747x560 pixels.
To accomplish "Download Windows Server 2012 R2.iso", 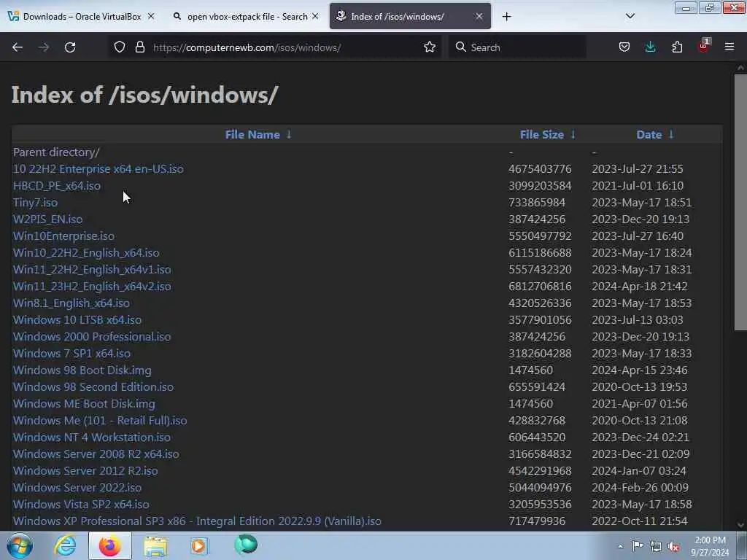I will pyautogui.click(x=85, y=470).
